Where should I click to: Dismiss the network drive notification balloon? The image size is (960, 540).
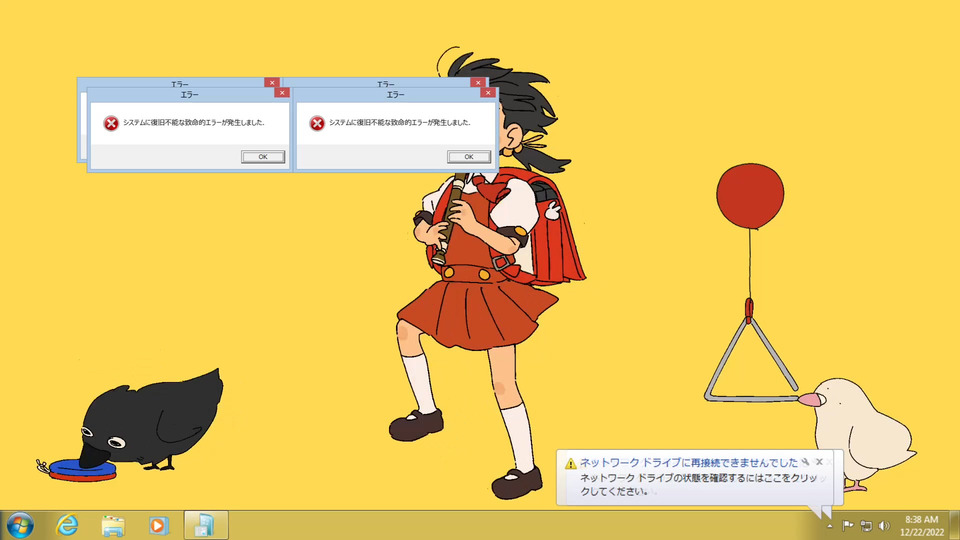coord(819,462)
